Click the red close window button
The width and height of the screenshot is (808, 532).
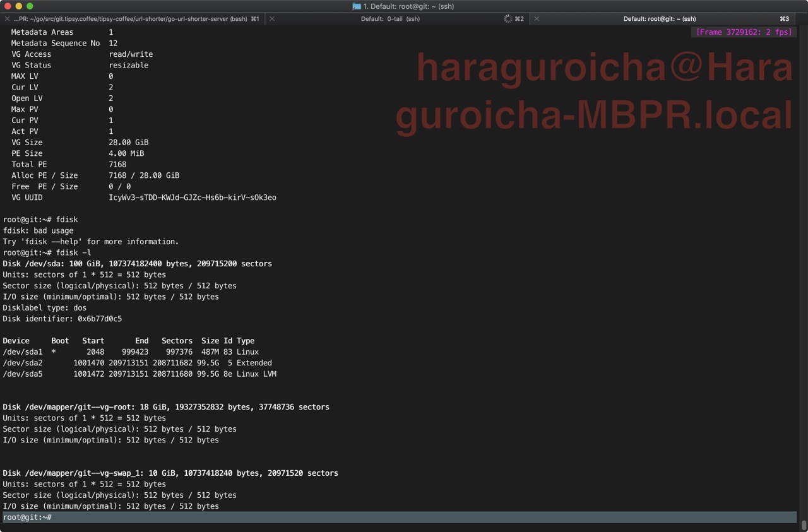(x=8, y=6)
